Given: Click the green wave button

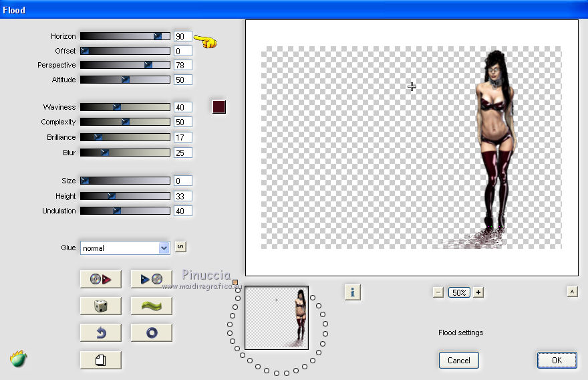Looking at the screenshot, I should (x=152, y=306).
